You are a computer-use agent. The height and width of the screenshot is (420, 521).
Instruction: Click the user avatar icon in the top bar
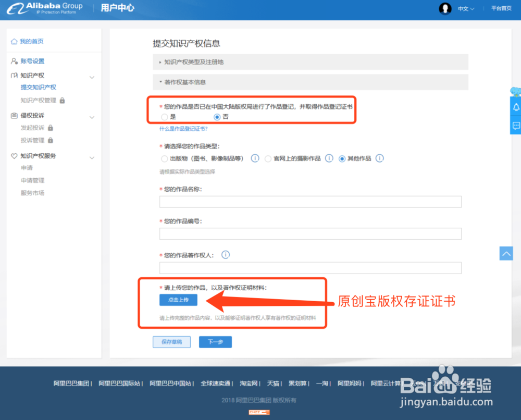click(445, 9)
